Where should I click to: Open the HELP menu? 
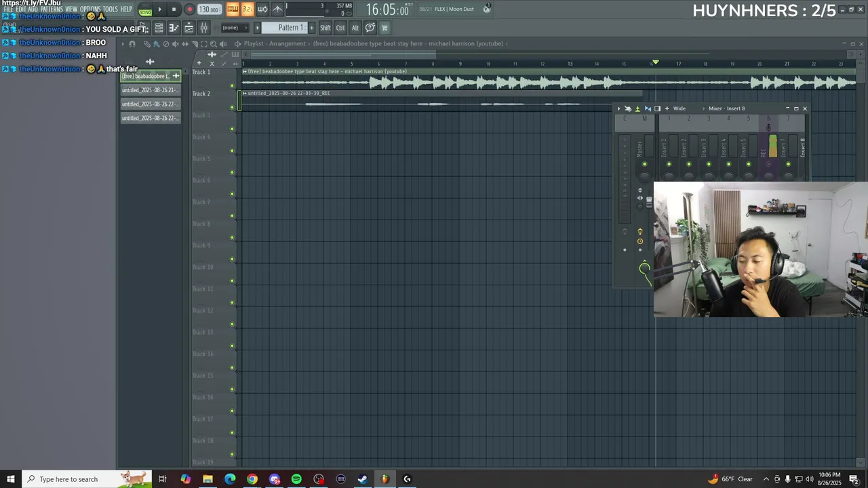click(x=126, y=9)
